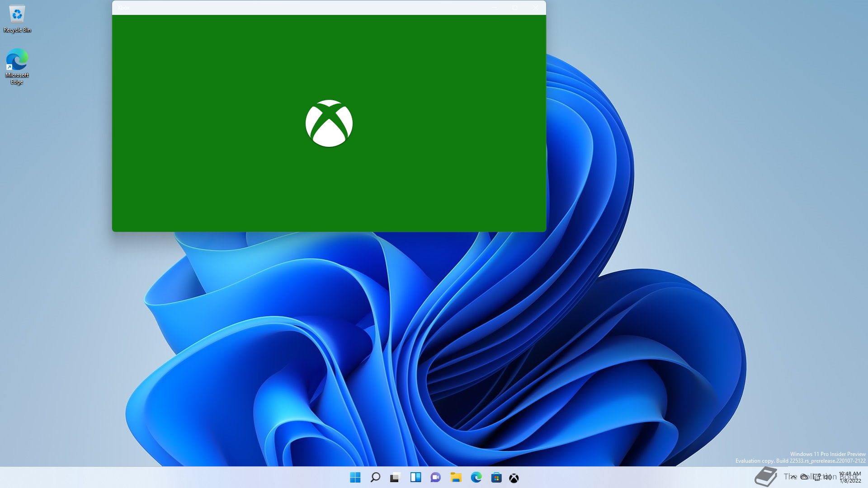The width and height of the screenshot is (868, 488).
Task: Launch Microsoft Edge from the taskbar
Action: click(476, 478)
